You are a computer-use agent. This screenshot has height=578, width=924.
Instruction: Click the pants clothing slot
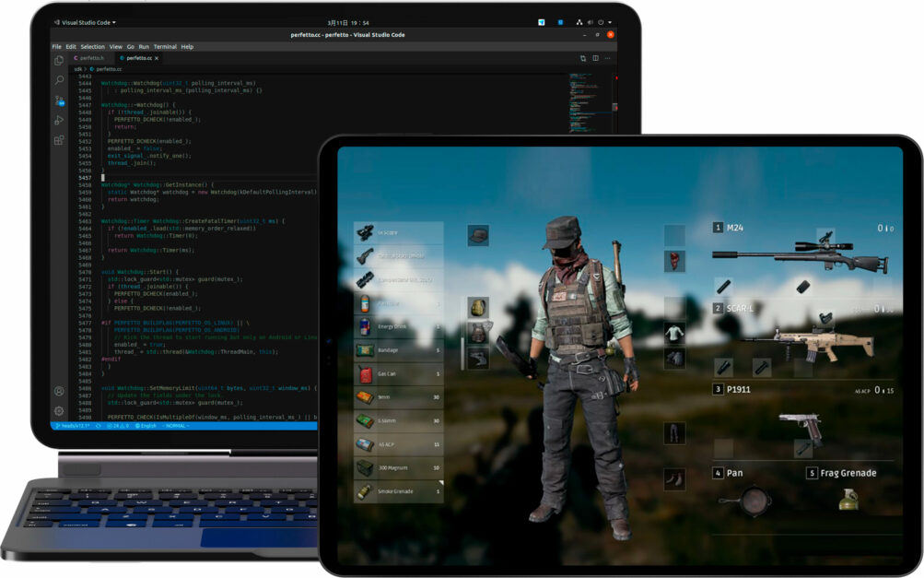674,433
